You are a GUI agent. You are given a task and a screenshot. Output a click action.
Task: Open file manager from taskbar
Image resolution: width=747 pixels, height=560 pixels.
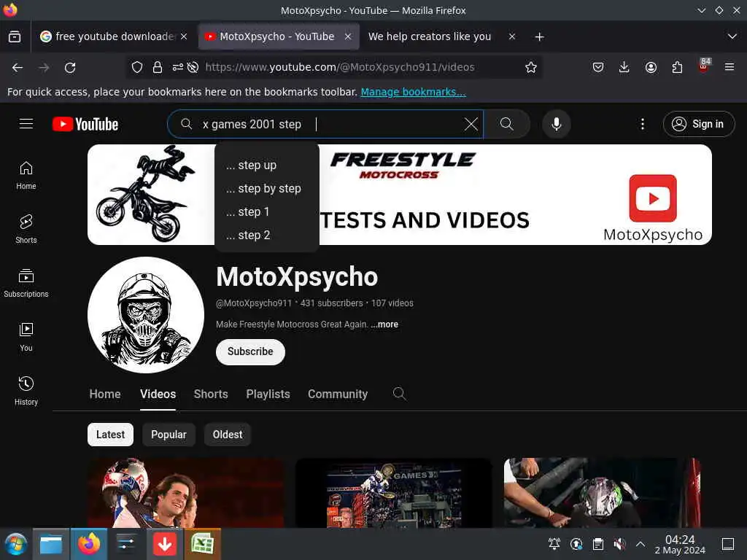[51, 544]
